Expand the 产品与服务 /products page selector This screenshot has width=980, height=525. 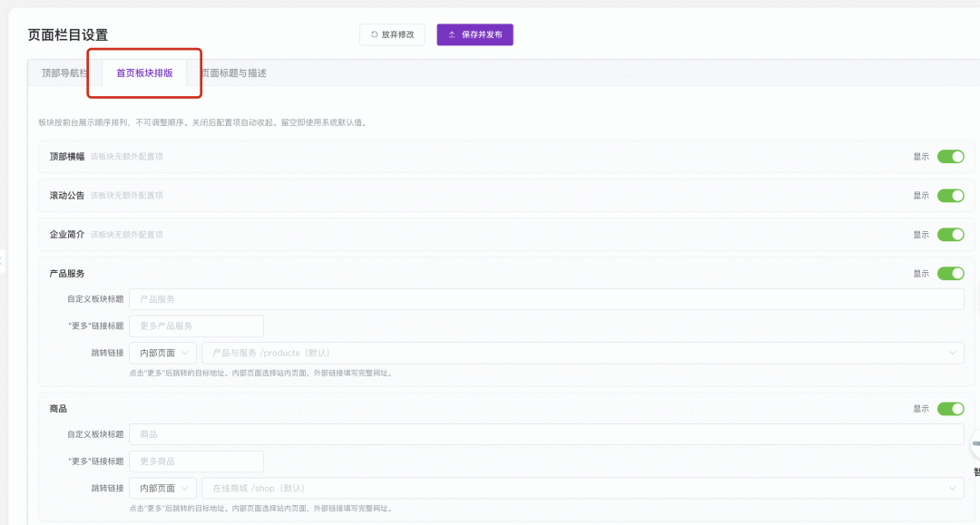(583, 353)
